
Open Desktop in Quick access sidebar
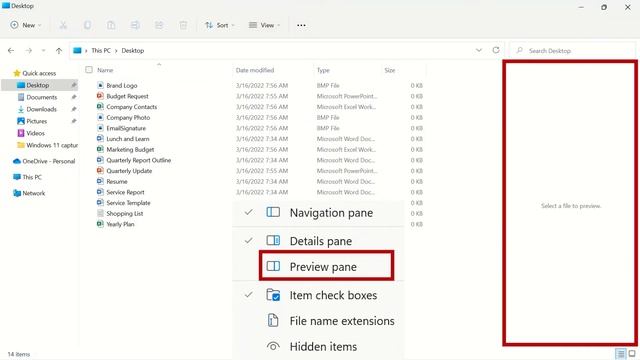40,85
